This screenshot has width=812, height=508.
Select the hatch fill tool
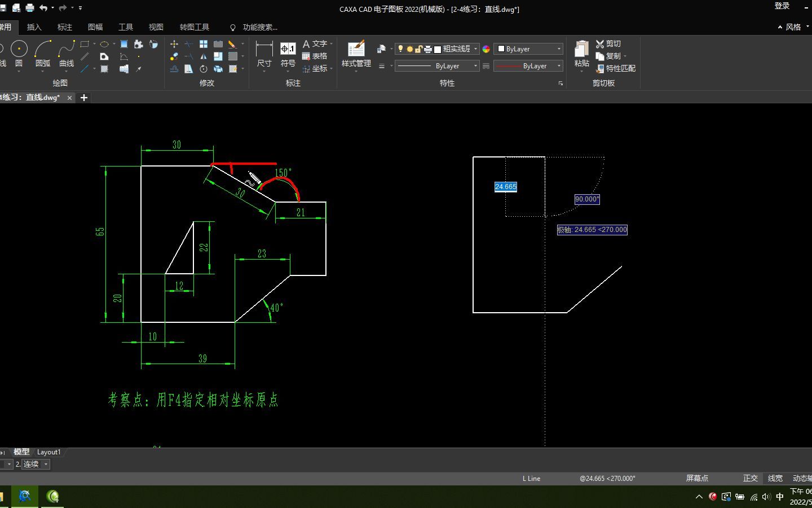click(x=104, y=69)
